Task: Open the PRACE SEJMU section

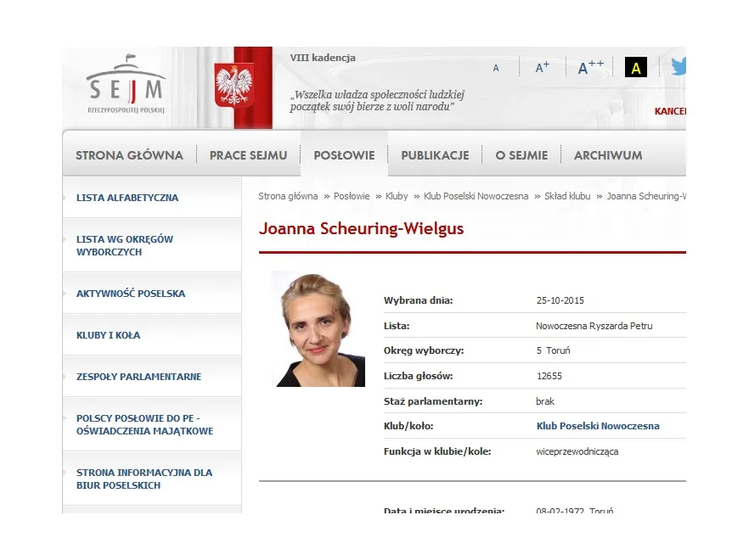Action: click(248, 155)
